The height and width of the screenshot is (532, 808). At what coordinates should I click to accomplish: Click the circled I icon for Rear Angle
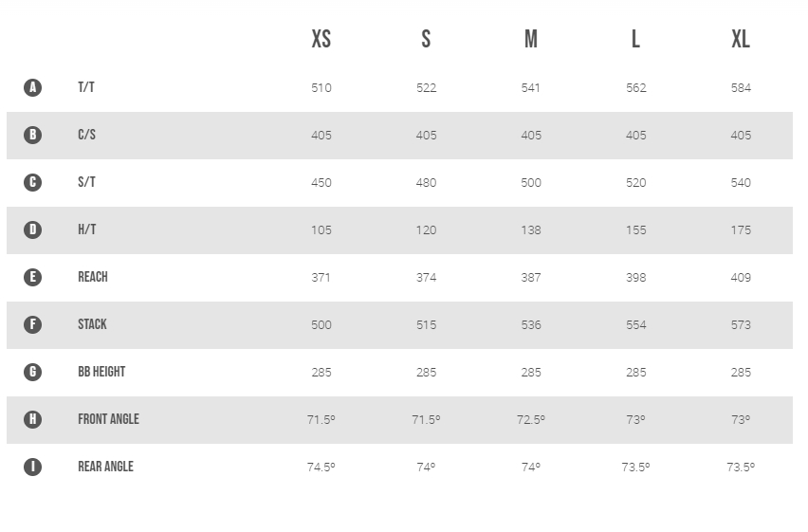[32, 467]
